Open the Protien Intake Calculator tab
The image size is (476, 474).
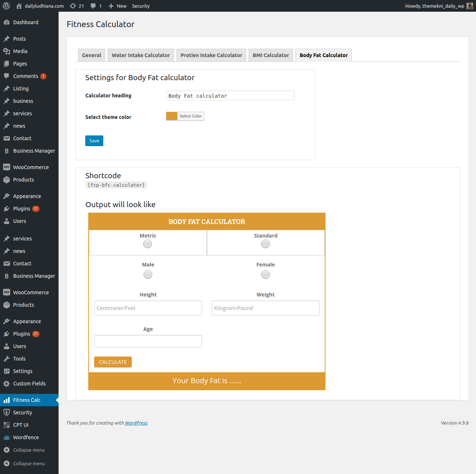211,55
